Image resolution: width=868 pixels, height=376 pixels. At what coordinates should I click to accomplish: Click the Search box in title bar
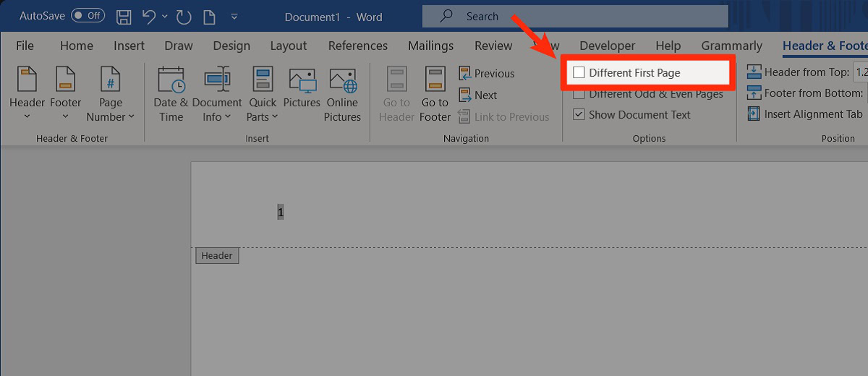tap(575, 16)
